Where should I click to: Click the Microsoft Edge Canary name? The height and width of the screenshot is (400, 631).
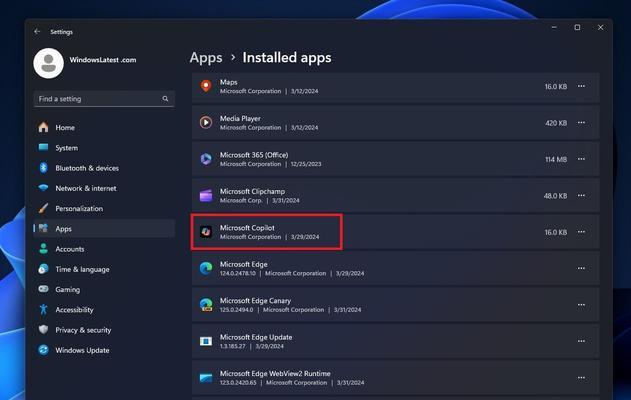[x=255, y=301]
